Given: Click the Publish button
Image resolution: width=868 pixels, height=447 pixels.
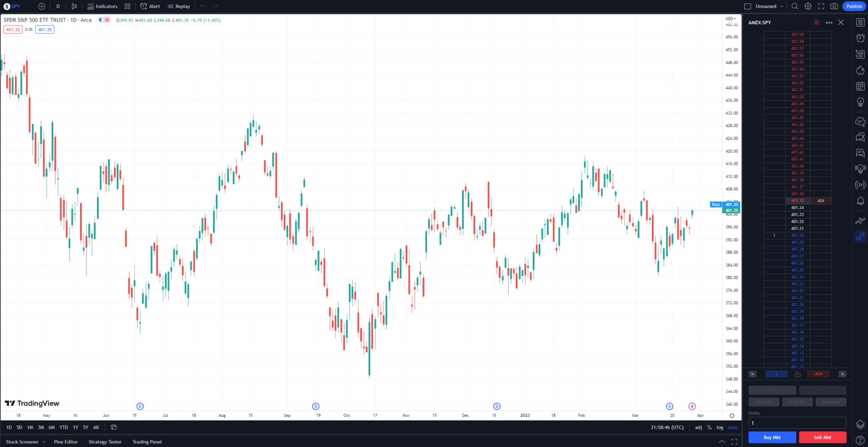Looking at the screenshot, I should point(854,6).
